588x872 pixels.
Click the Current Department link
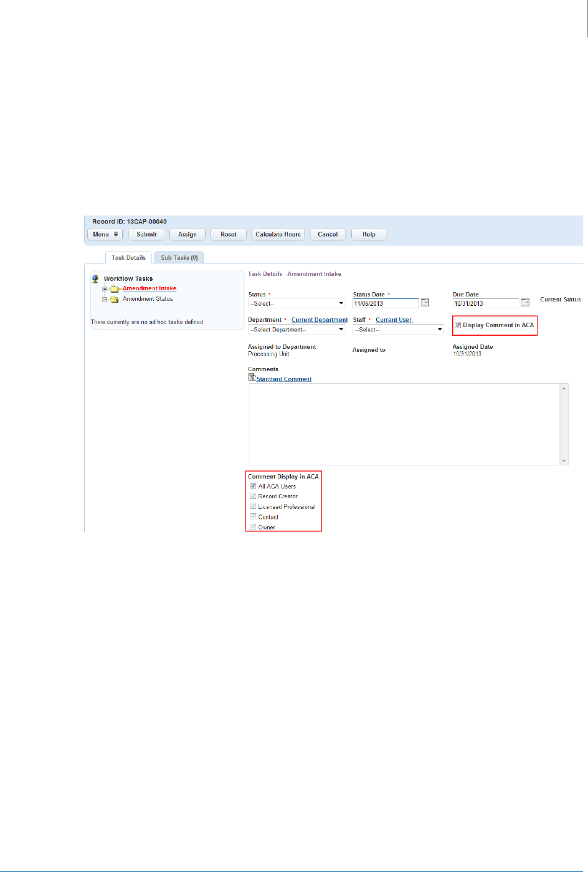[x=320, y=320]
